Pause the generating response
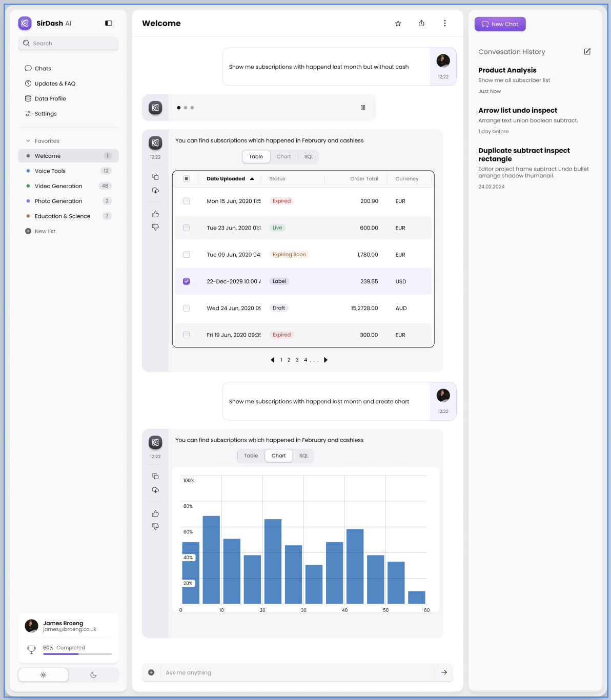Viewport: 611px width, 700px height. pyautogui.click(x=363, y=108)
